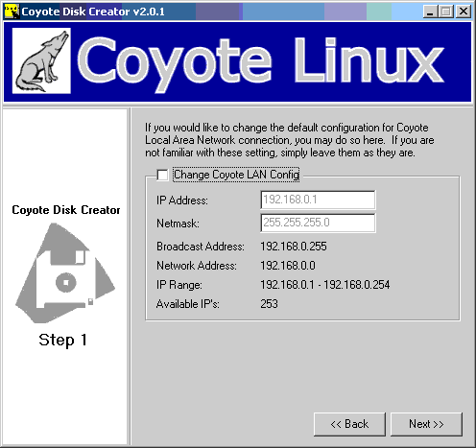
Task: Click the Coyote Disk Creator title bar icon
Action: (x=12, y=12)
